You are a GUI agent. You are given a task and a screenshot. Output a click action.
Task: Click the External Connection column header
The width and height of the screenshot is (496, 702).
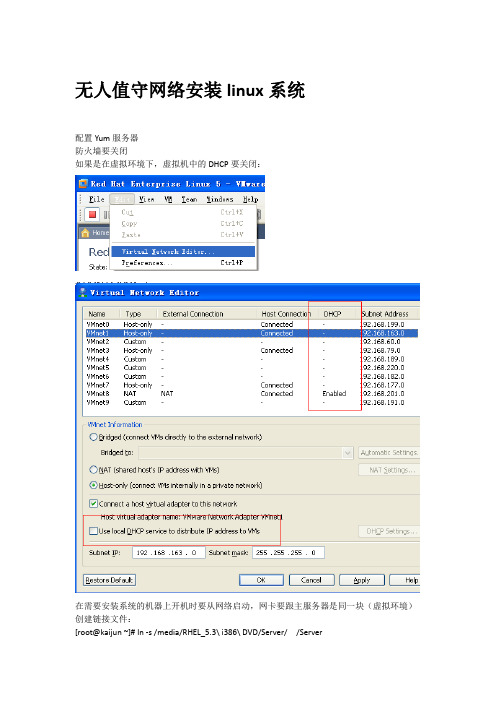(x=207, y=314)
